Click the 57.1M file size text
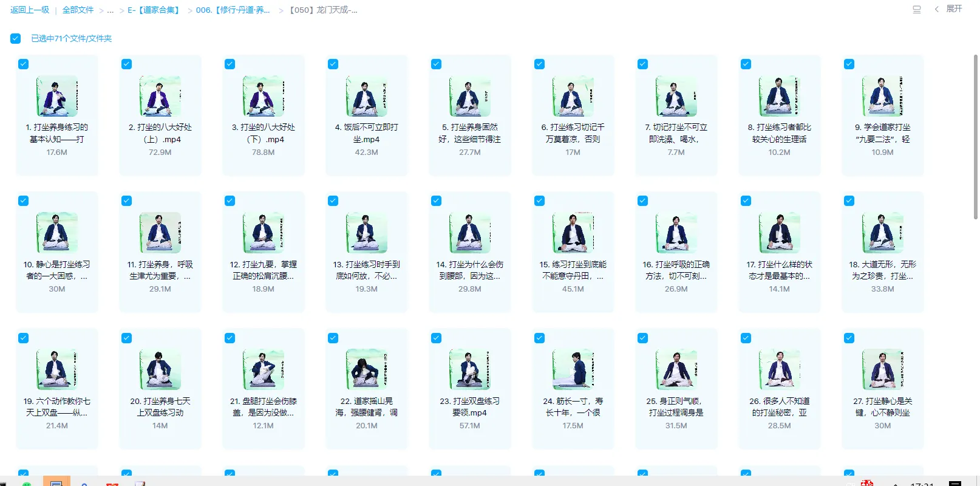 point(470,426)
